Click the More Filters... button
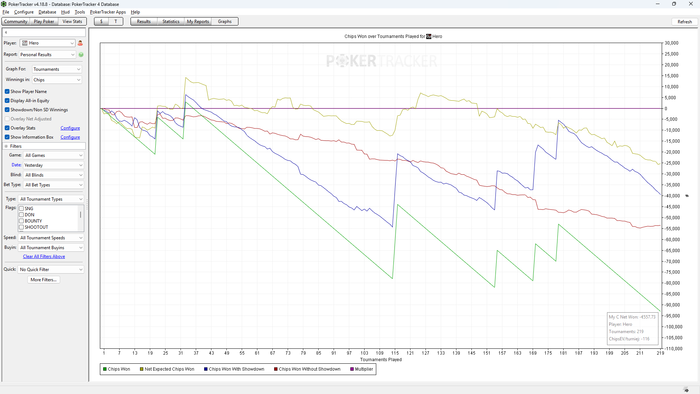 (43, 280)
